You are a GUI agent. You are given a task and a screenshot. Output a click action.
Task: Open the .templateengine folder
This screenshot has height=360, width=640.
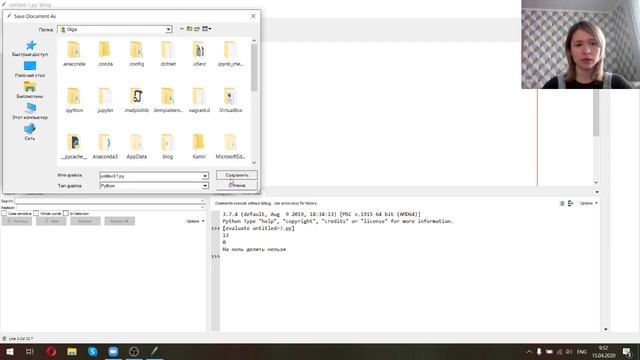[x=168, y=100]
